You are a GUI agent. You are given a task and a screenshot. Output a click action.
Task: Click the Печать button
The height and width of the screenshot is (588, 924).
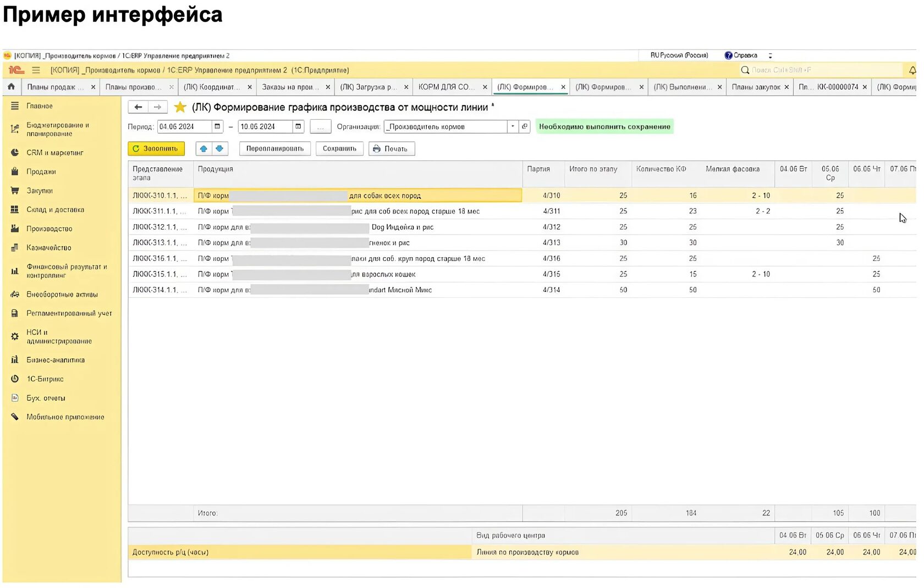point(392,148)
